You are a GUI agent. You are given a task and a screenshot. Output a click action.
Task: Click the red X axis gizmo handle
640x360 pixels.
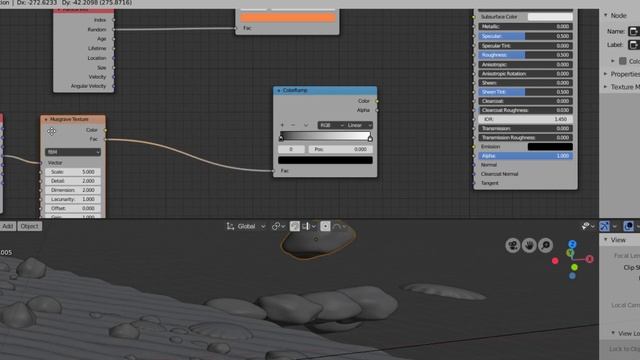[x=589, y=259]
